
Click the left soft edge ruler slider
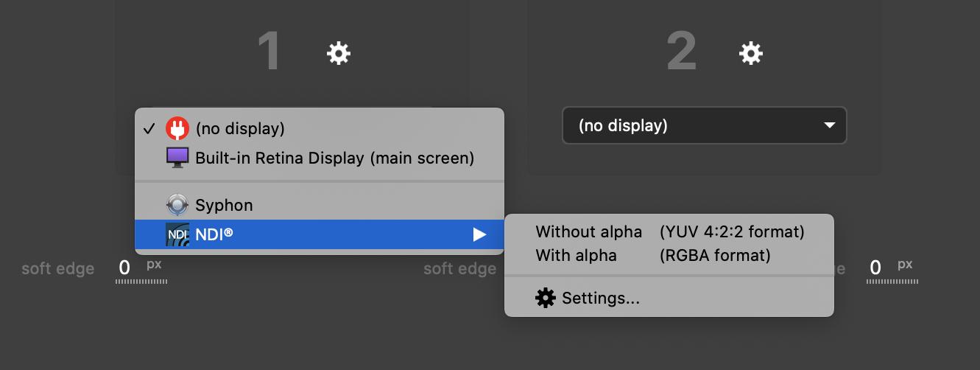[x=141, y=281]
